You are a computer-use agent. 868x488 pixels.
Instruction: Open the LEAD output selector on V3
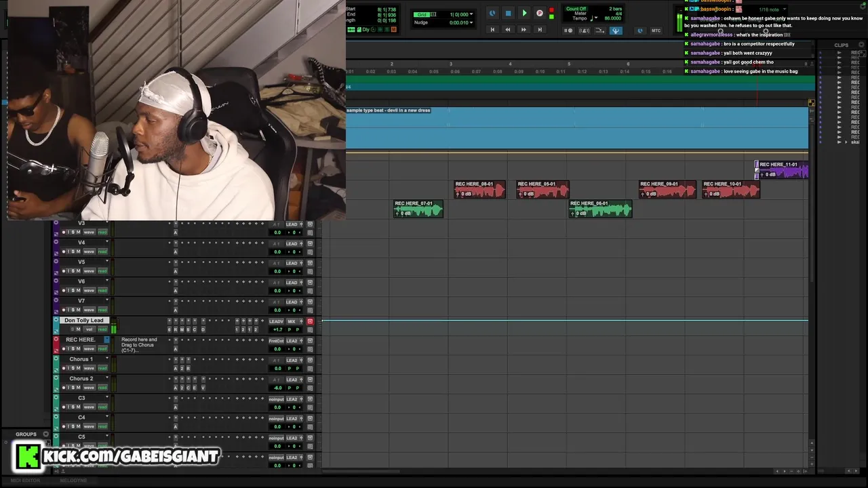click(292, 224)
